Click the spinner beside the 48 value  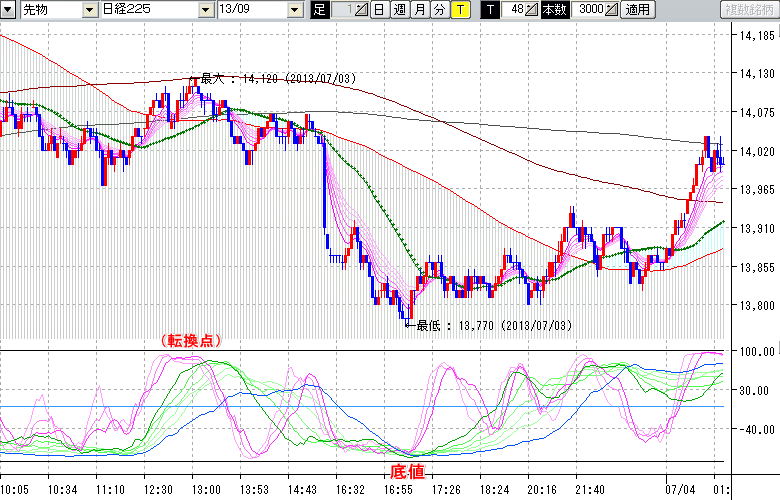click(533, 10)
